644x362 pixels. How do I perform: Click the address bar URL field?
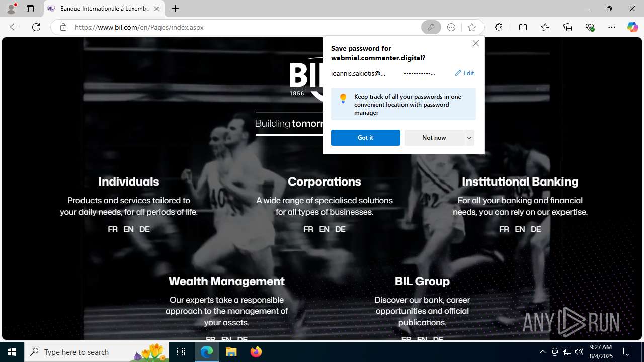coord(245,27)
